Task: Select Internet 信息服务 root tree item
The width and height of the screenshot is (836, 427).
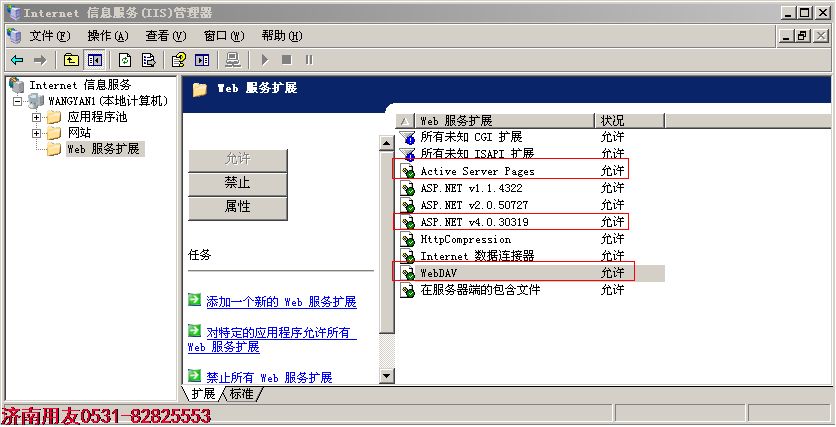Action: click(x=80, y=85)
